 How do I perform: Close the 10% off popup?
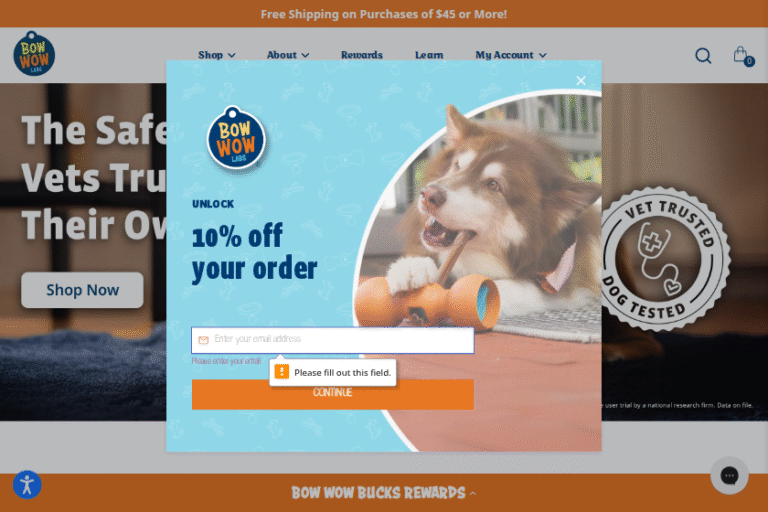tap(581, 81)
